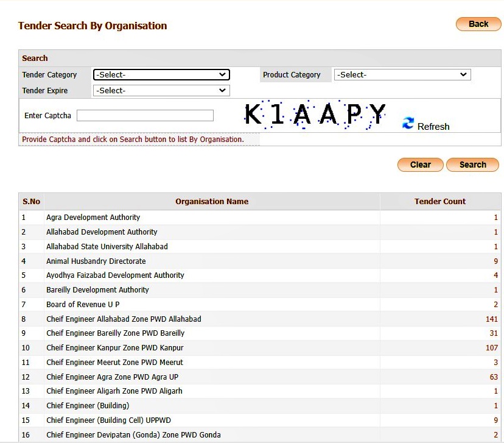Open tender count 63 for Agra Zone
Viewport: 504px width, 443px height.
click(x=494, y=377)
